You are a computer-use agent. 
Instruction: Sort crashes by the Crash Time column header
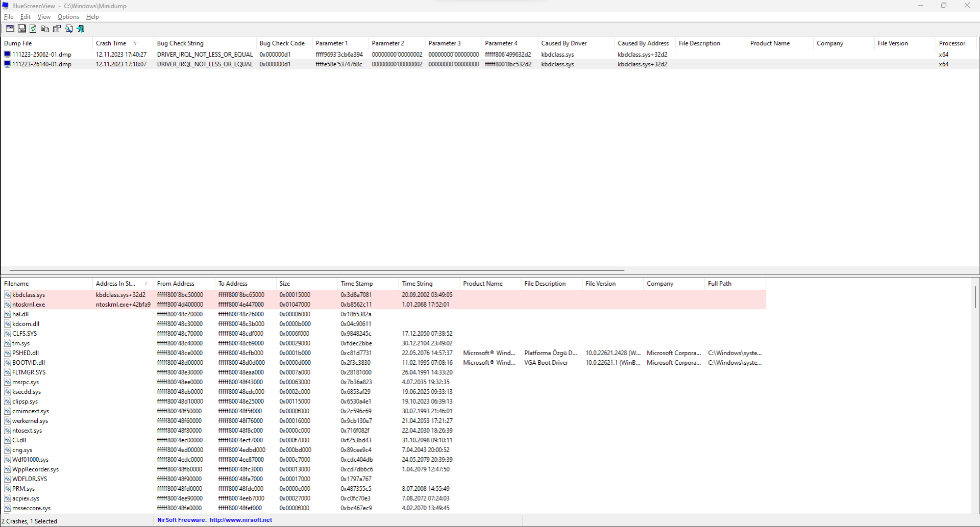coord(123,43)
